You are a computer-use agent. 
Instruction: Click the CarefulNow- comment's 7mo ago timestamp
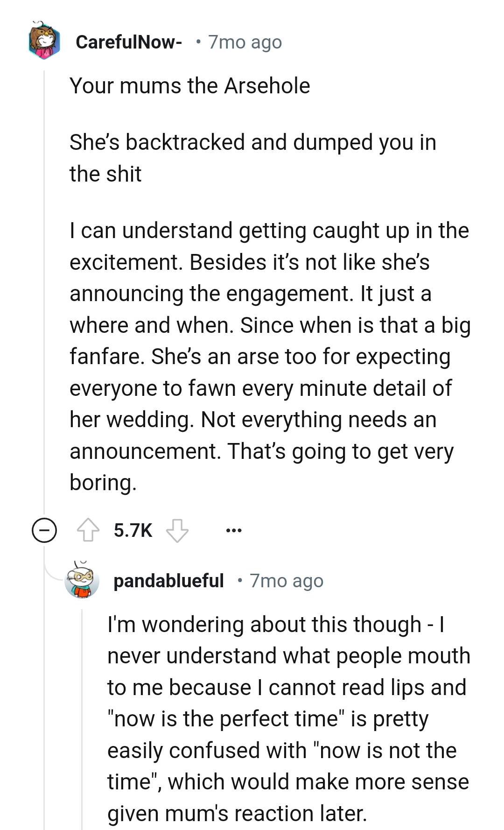pos(245,42)
